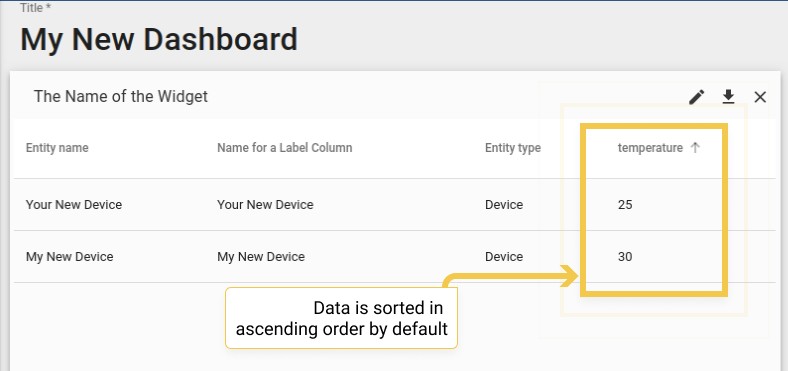Screen dimensions: 788x371
Task: Click Device type in second row
Action: tap(504, 257)
